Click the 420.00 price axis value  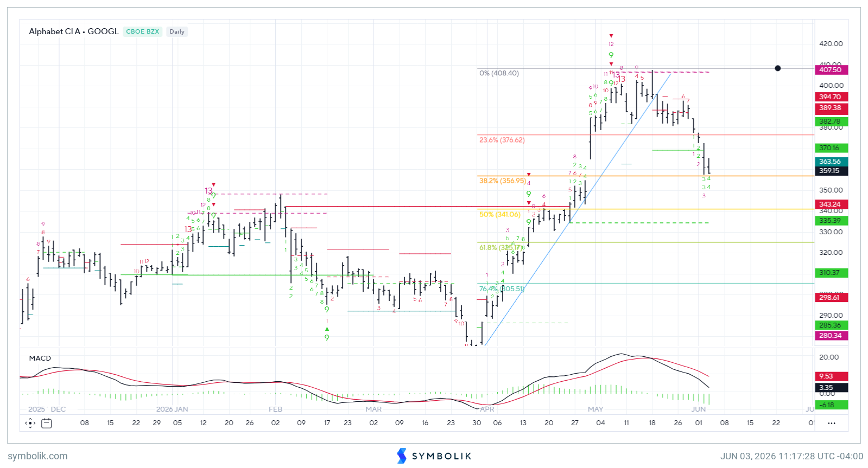pyautogui.click(x=831, y=44)
